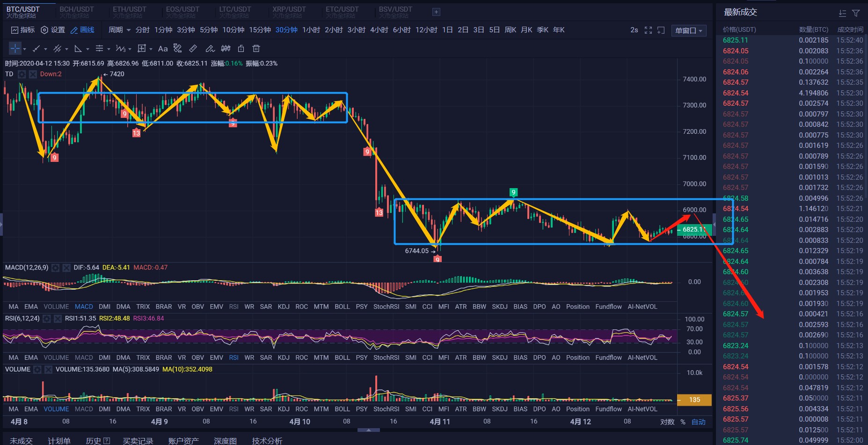868x445 pixels.
Task: Open the ruler measurement tool
Action: pos(193,49)
